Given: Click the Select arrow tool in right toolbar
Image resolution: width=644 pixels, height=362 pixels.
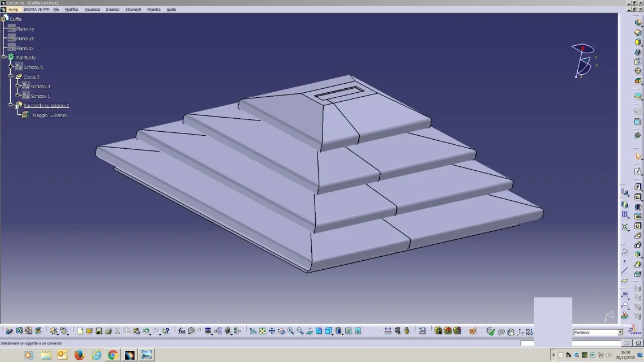Looking at the screenshot, I should click(638, 156).
